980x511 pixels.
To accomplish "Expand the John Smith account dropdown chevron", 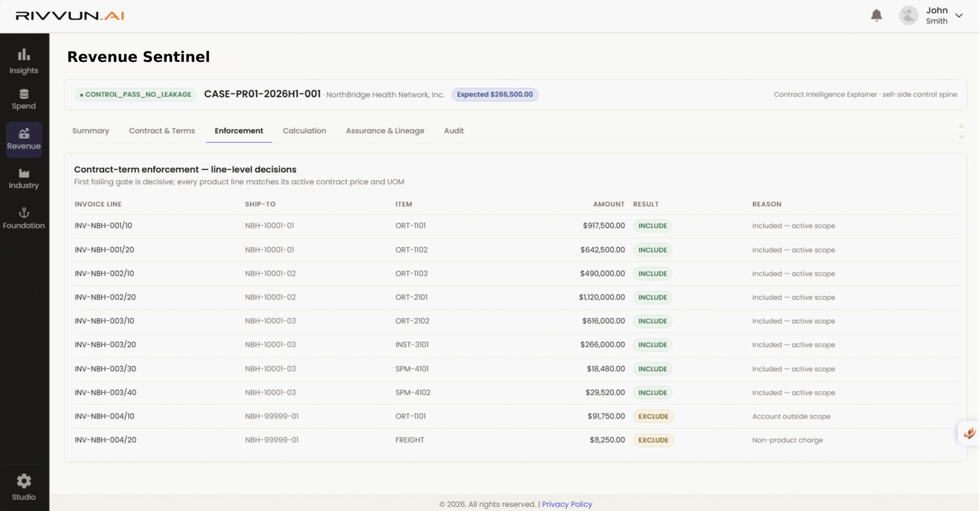I will [959, 16].
